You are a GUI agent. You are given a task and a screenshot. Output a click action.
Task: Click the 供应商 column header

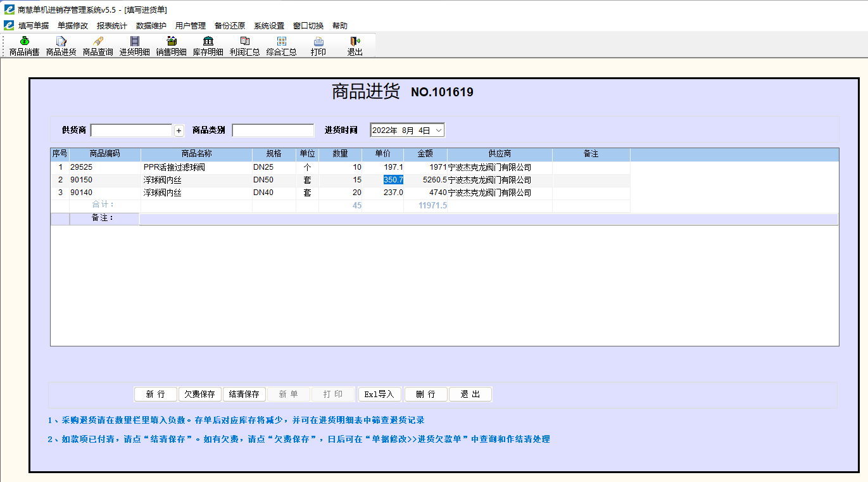tap(500, 154)
